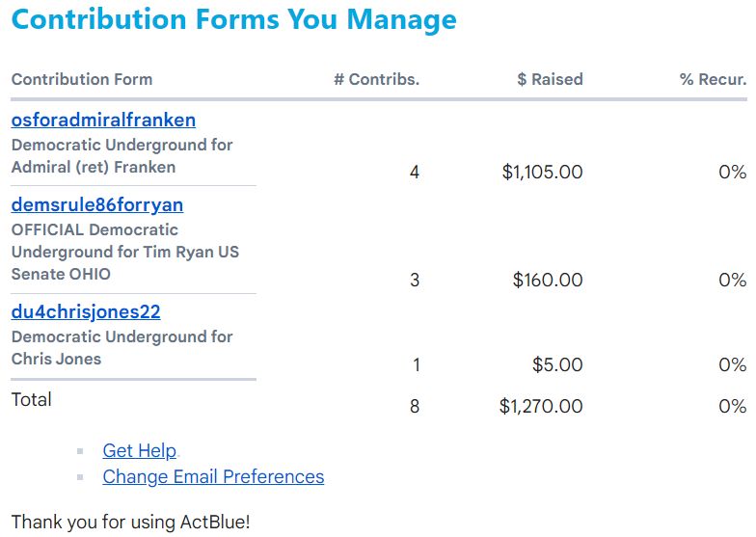Open the demsrule86forryan form link
Screen dimensions: 756x537
pyautogui.click(x=96, y=205)
